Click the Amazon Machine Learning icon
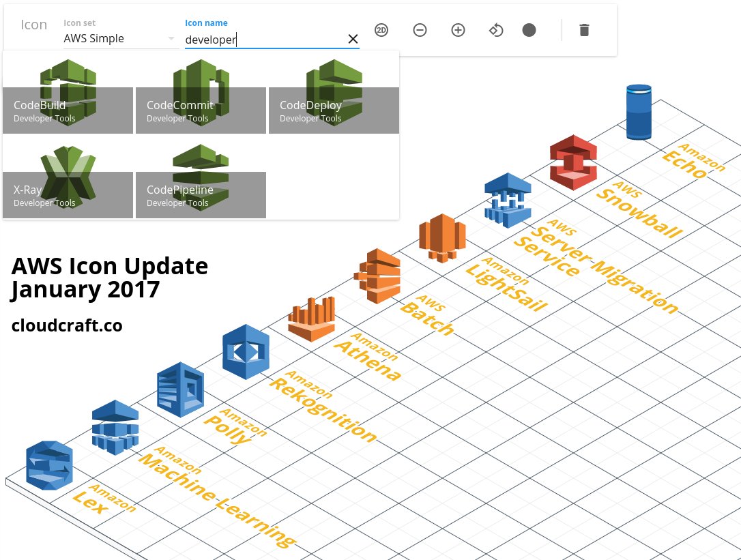 coord(115,428)
